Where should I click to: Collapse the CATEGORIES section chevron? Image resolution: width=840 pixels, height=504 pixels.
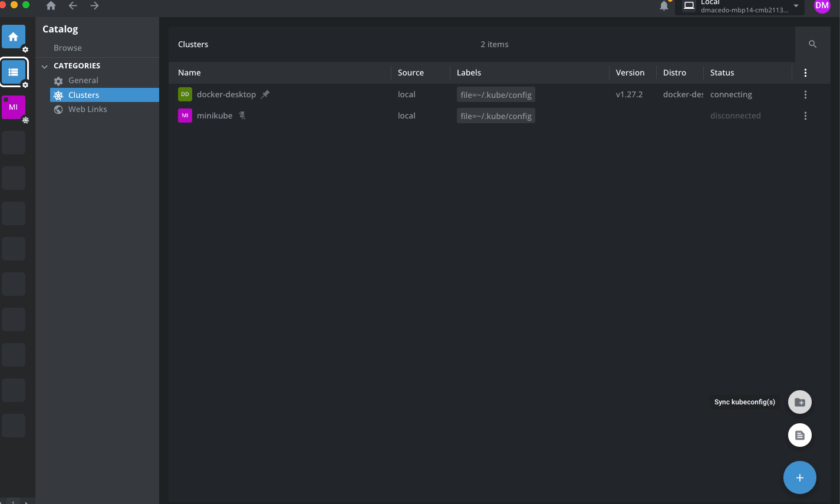[x=45, y=66]
